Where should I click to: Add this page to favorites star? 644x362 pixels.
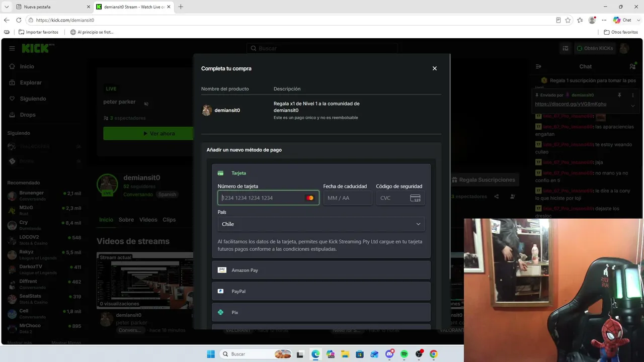(x=568, y=20)
